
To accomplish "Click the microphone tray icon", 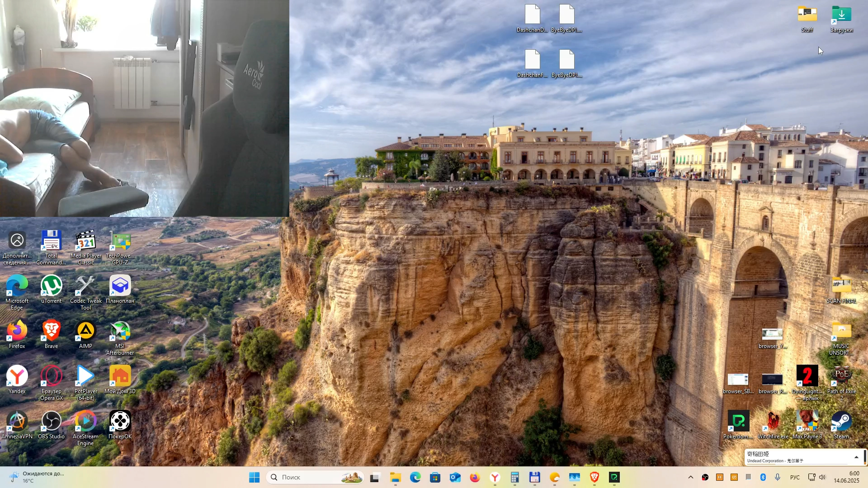I will click(778, 477).
